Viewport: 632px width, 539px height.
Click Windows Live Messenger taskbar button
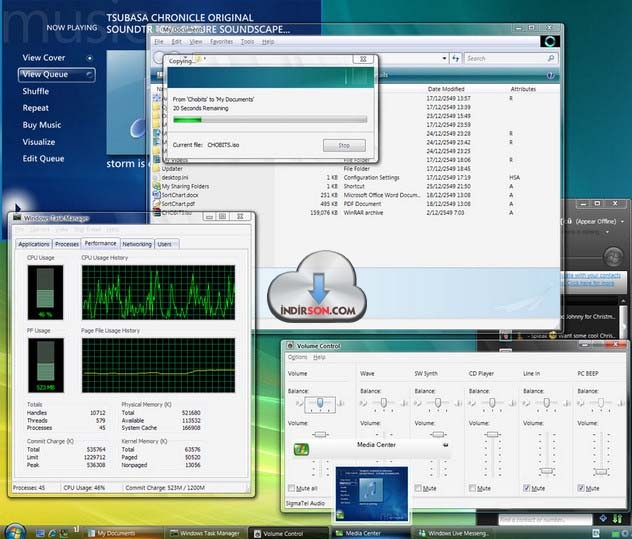tap(453, 533)
